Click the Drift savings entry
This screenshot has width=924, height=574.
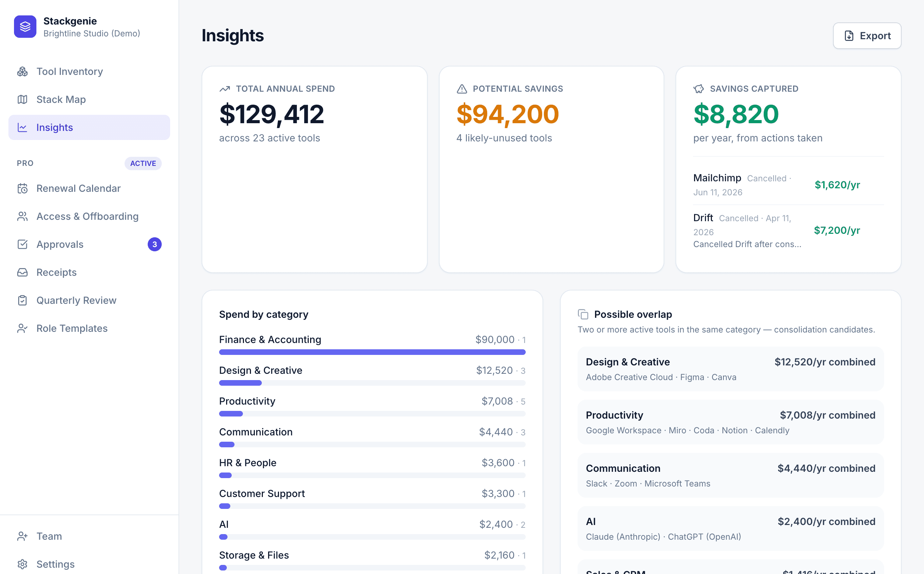(788, 230)
